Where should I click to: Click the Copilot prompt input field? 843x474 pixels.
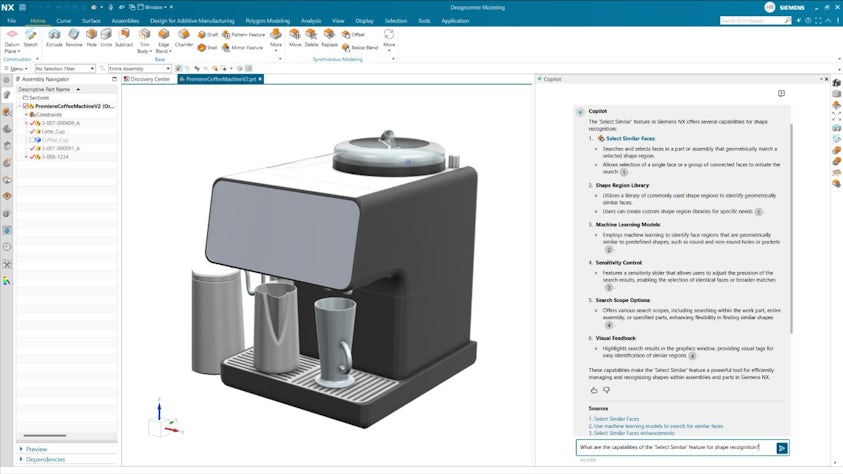tap(676, 448)
